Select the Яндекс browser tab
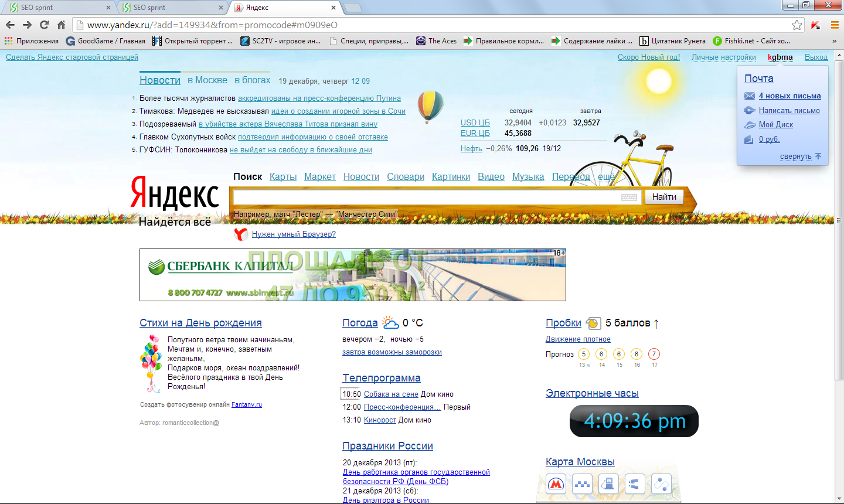This screenshot has width=844, height=504. tap(285, 8)
